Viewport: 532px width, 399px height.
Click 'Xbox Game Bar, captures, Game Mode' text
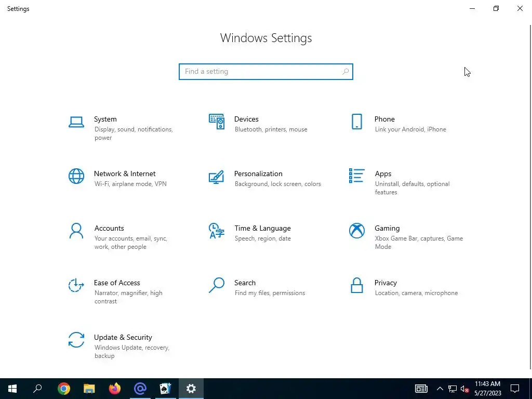(419, 243)
